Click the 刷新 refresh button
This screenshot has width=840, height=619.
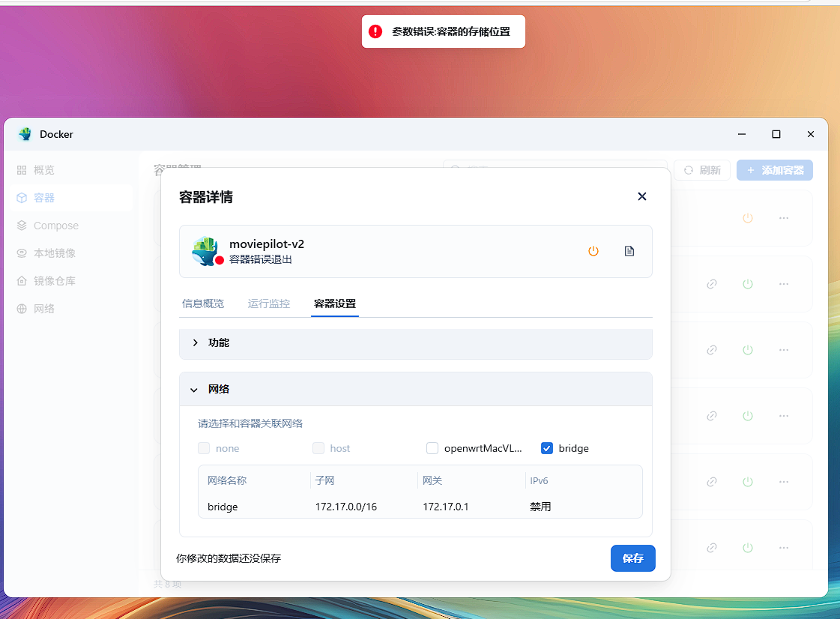coord(702,170)
